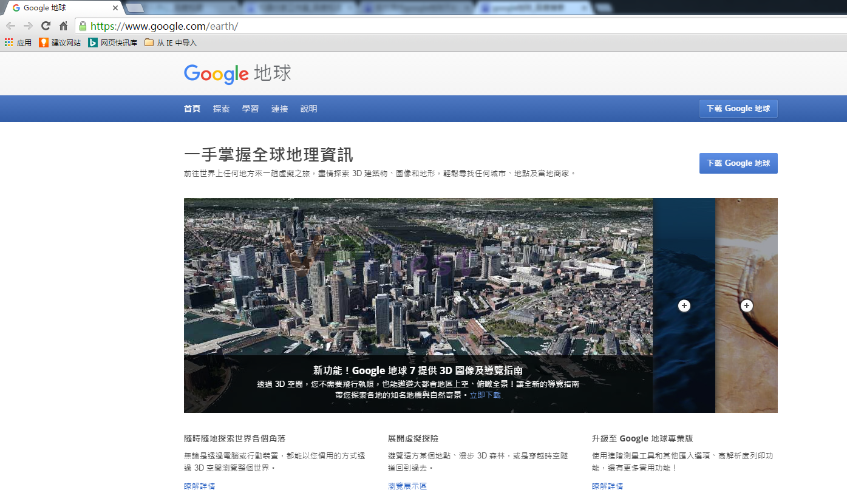Expand the Mars slide plus icon
Image resolution: width=847 pixels, height=504 pixels.
coord(747,305)
